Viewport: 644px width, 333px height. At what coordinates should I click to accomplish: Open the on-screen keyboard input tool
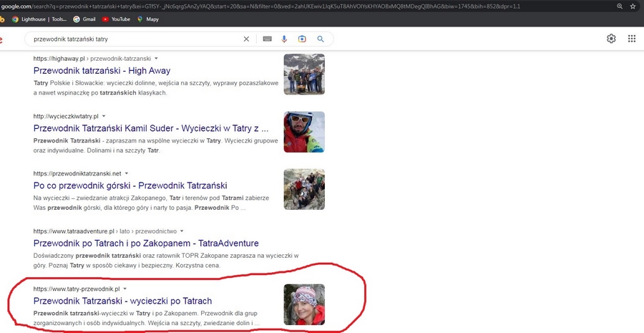point(268,39)
